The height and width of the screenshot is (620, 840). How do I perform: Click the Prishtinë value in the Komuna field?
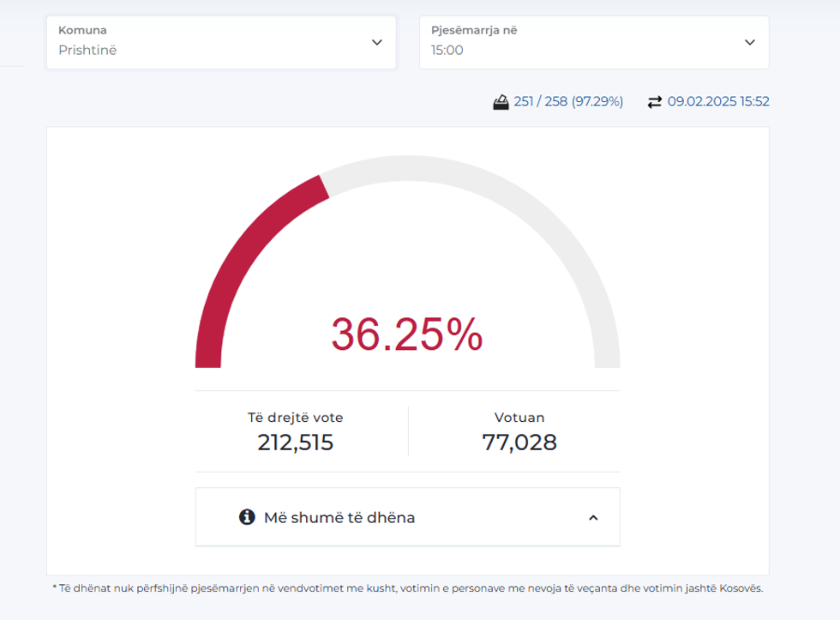pos(87,51)
